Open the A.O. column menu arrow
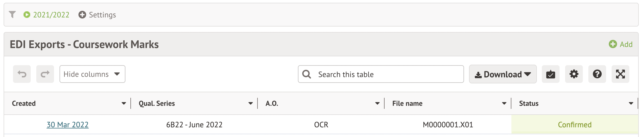 pos(377,103)
